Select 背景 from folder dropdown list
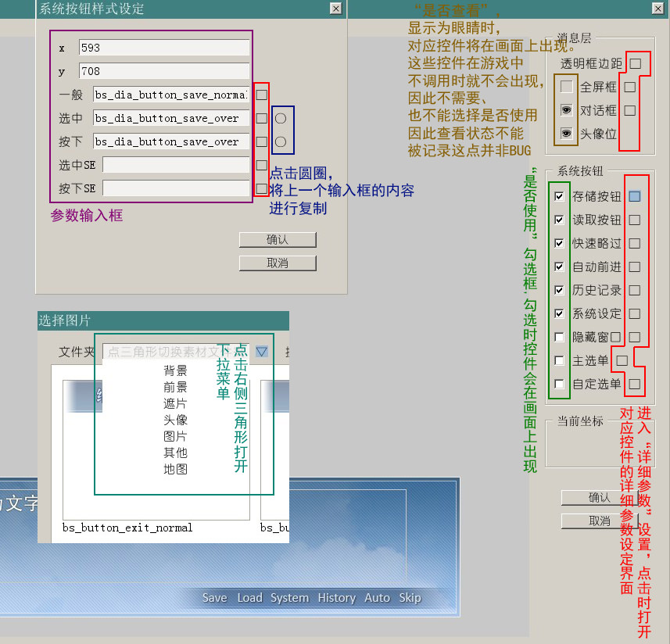Image resolution: width=670 pixels, height=644 pixels. pos(175,370)
